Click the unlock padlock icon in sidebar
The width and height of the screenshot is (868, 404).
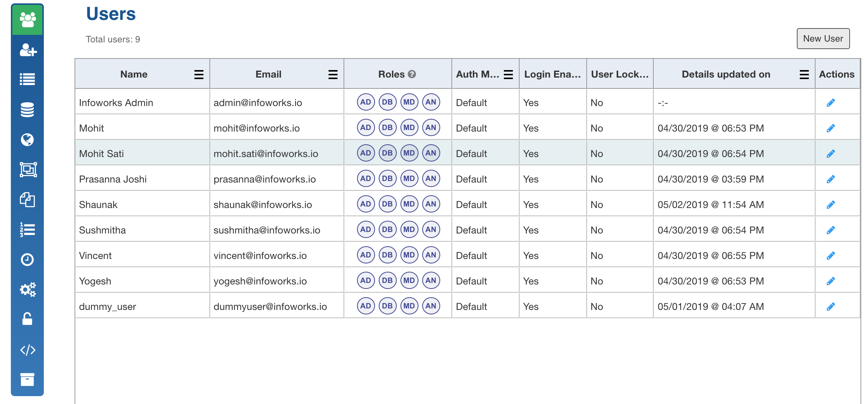click(27, 319)
